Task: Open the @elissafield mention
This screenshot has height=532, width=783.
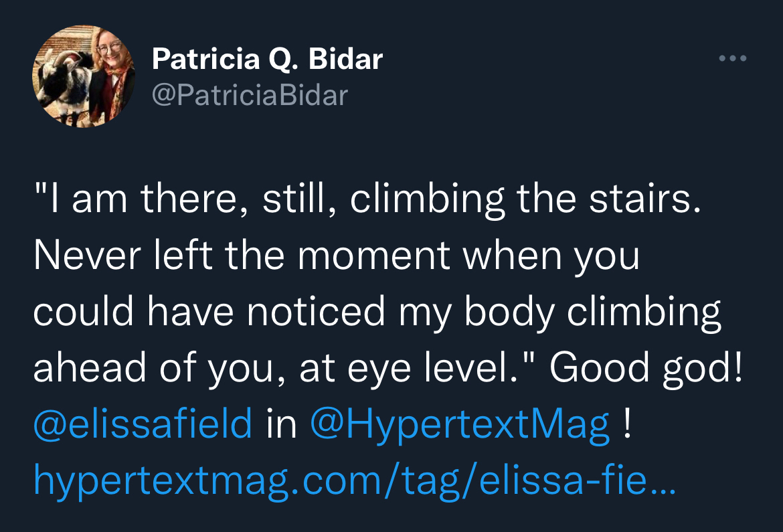Action: click(143, 424)
